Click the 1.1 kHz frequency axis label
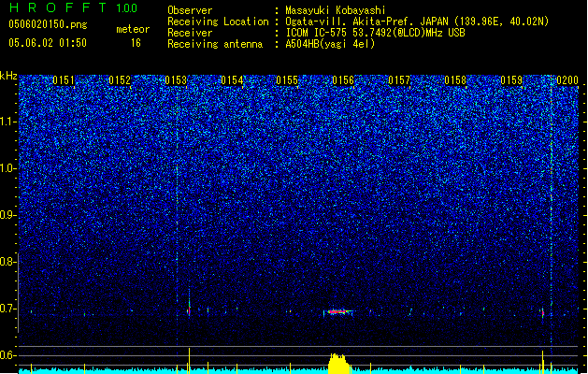The image size is (588, 374). coord(8,122)
